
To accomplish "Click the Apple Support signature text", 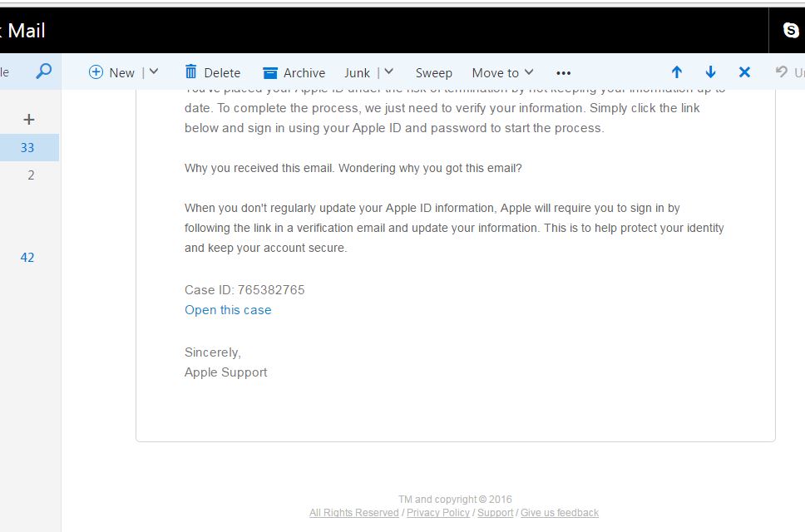I will pos(226,372).
